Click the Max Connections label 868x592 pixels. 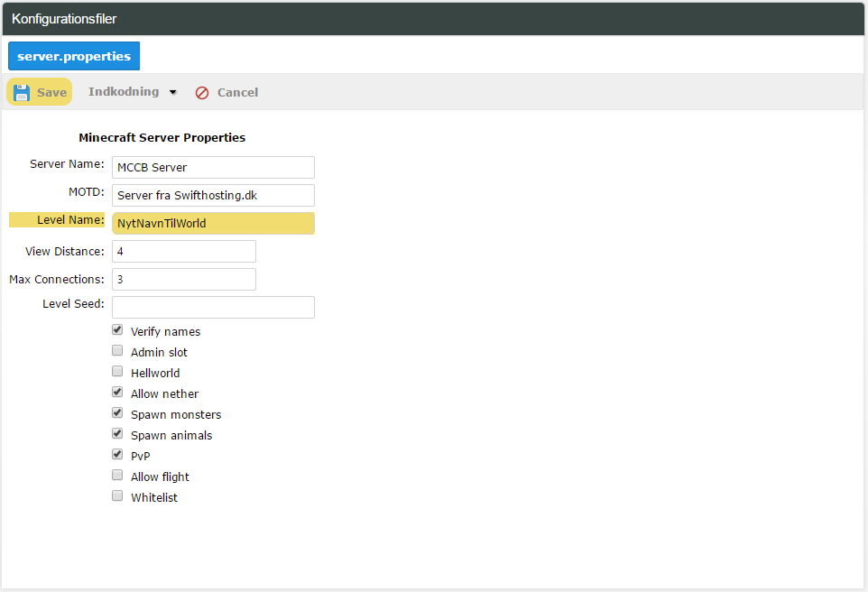click(57, 279)
